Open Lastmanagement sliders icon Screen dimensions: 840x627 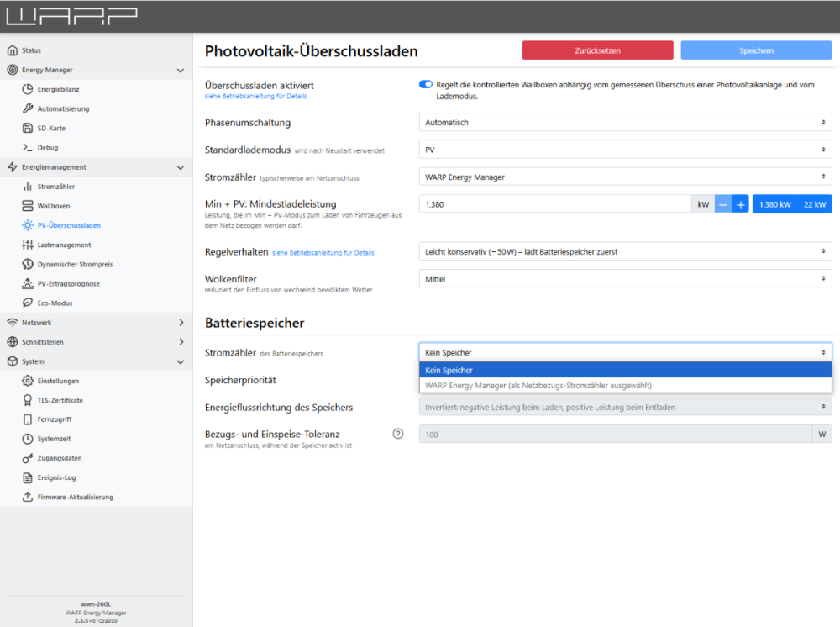point(28,245)
